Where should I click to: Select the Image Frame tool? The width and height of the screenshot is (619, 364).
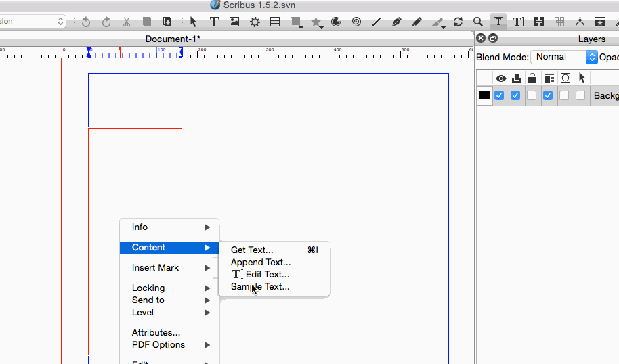tap(234, 22)
